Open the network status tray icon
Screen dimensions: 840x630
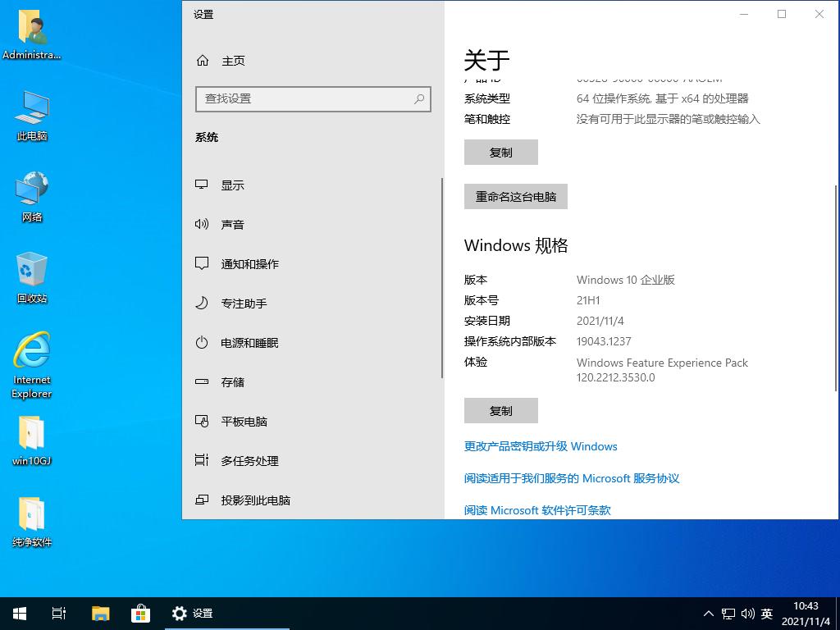click(728, 614)
